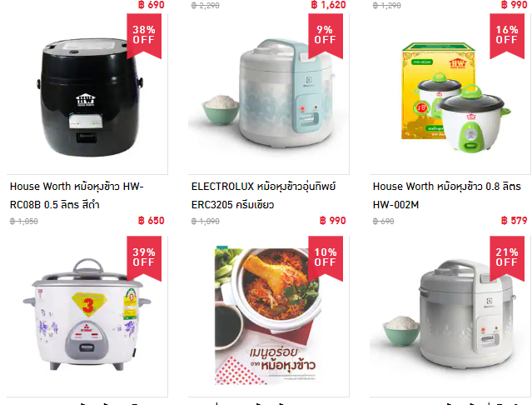Screen dimensions: 532x405
Task: Click the ฿ 650 sale price
Action: pos(152,221)
